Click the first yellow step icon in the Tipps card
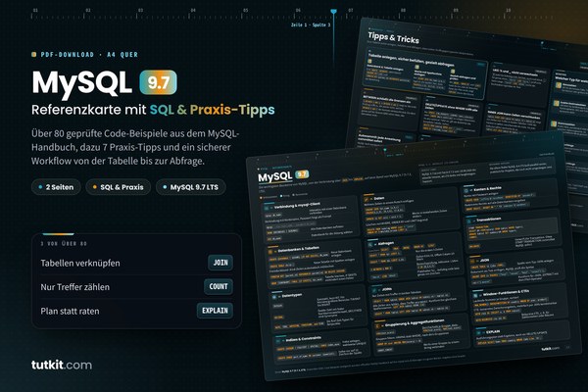Viewport: 588px width, 392px height. [369, 61]
